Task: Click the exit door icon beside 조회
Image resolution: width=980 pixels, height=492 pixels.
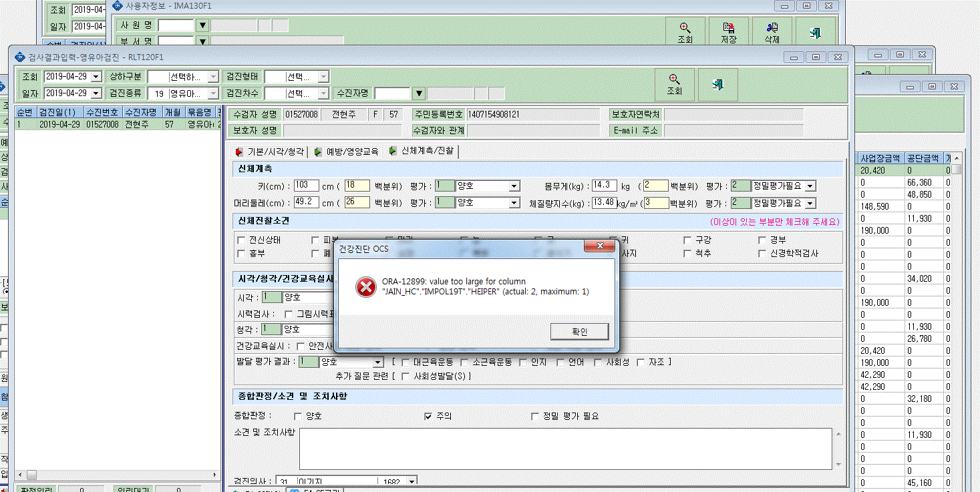Action: 718,85
